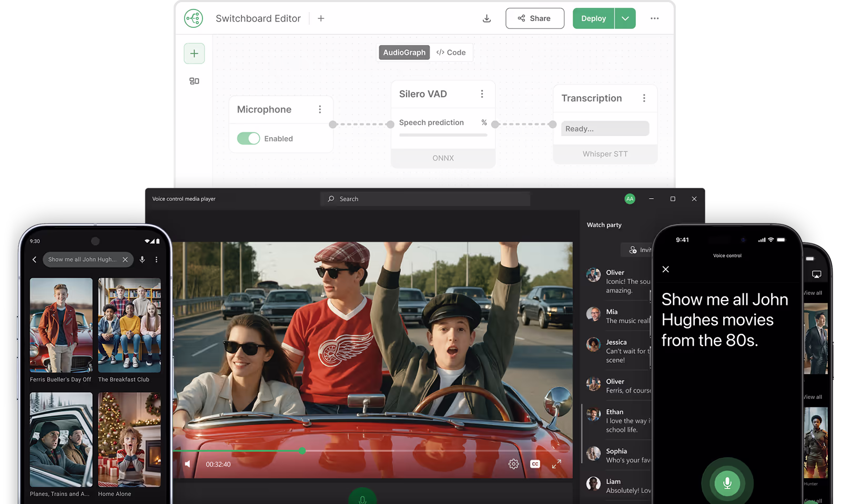Switch to the Code tab

(x=451, y=53)
